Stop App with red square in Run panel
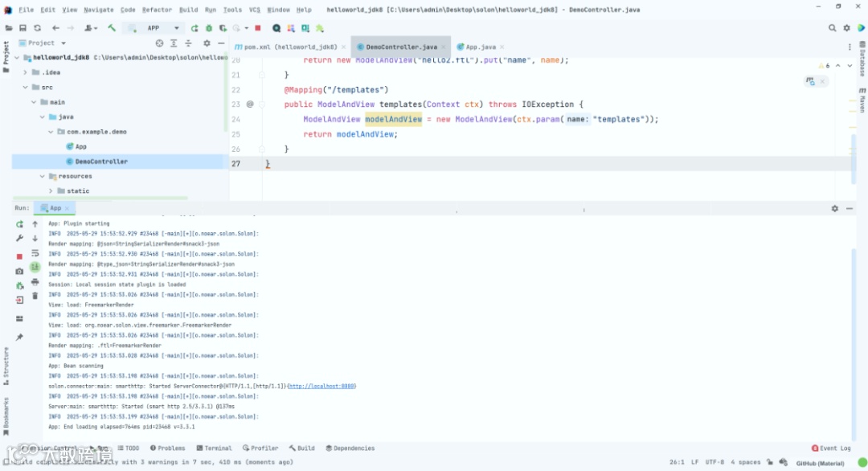Viewport: 868px width, 471px height. click(19, 257)
